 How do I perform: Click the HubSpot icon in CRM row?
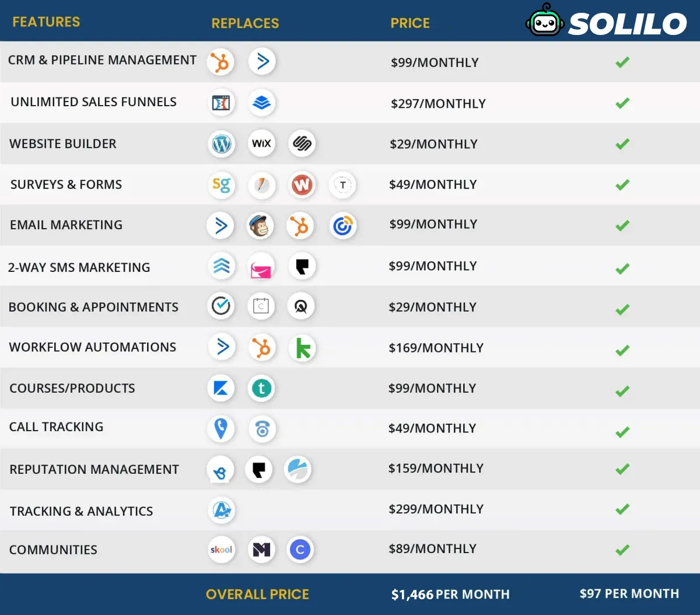tap(220, 62)
